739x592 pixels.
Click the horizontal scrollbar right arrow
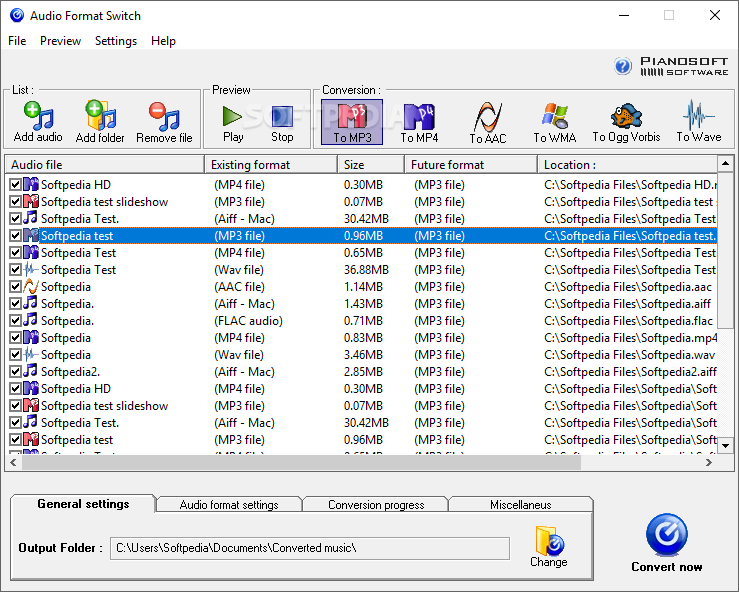709,463
